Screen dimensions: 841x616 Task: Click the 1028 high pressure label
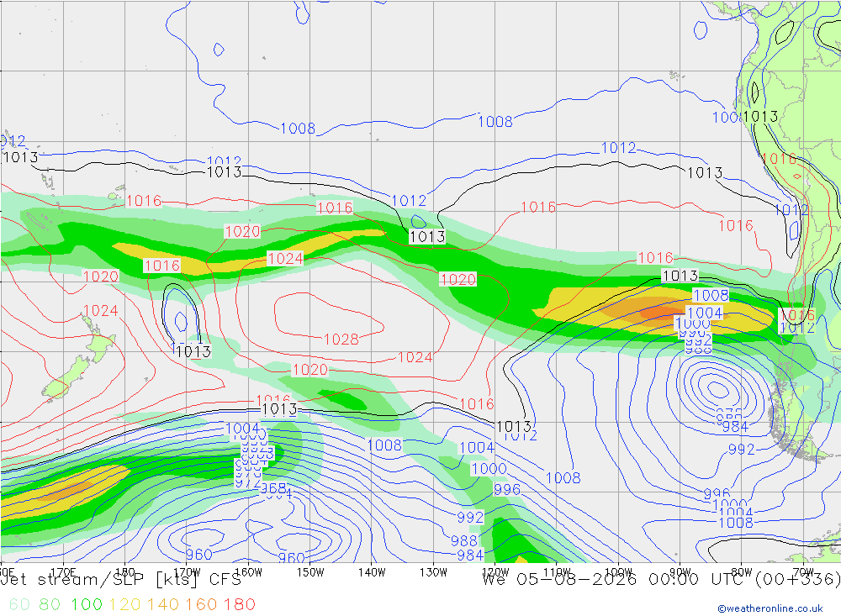tap(341, 340)
